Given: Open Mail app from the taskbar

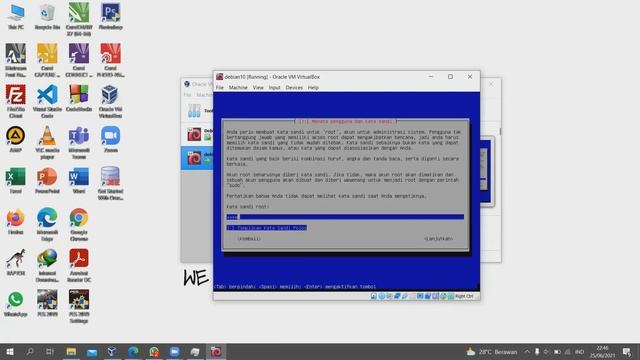Looking at the screenshot, I should coord(92,351).
